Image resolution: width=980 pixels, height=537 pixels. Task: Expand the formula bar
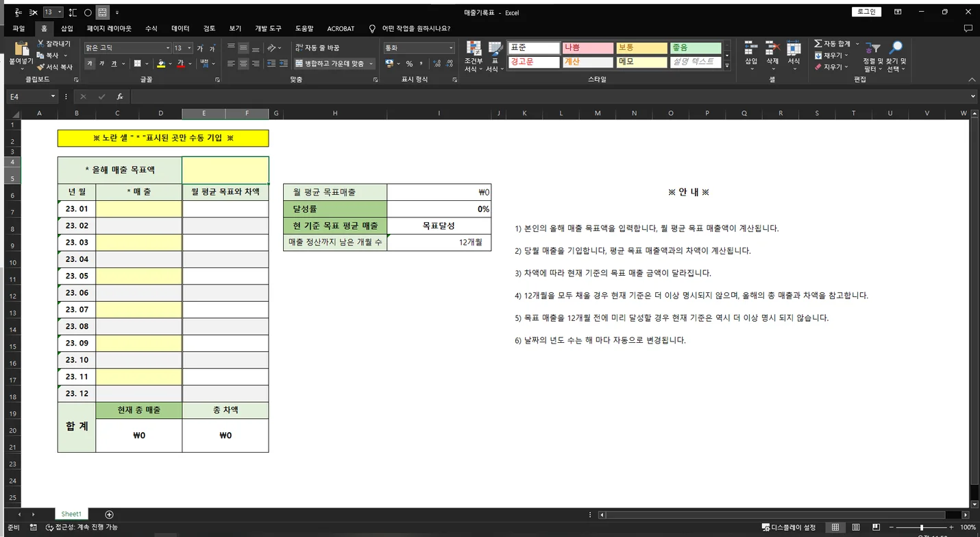[x=972, y=97]
